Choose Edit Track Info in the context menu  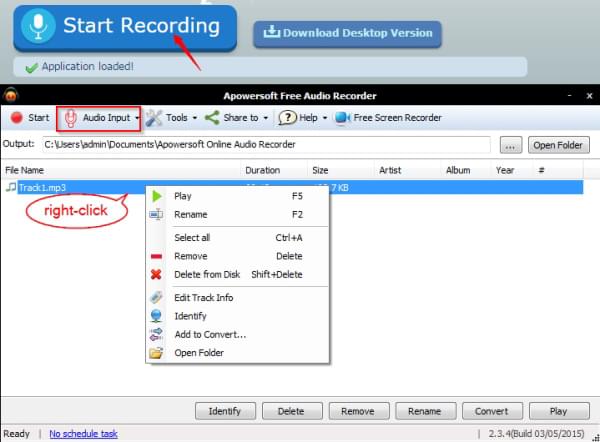(237, 297)
